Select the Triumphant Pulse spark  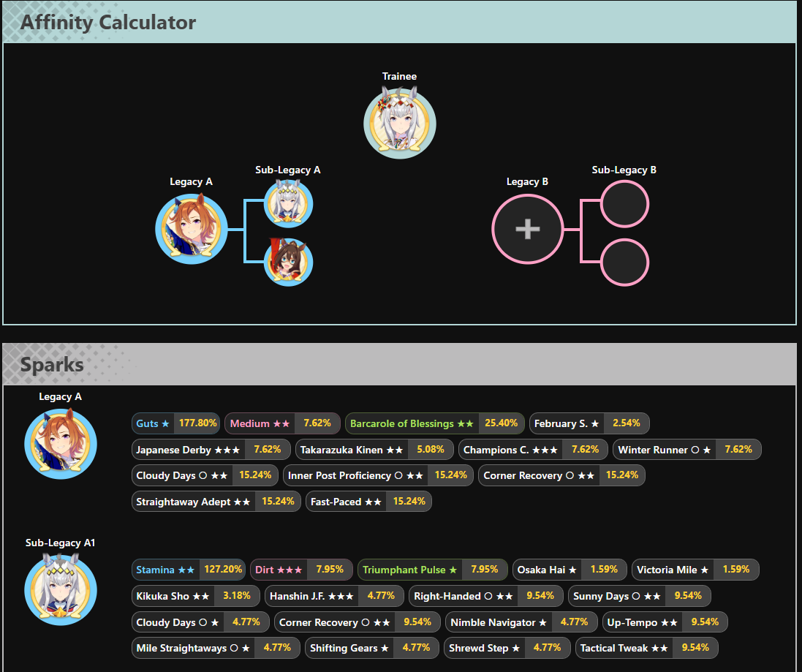click(433, 570)
